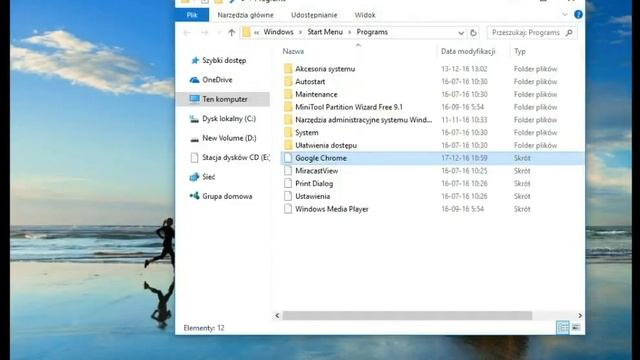Click Narzędzia administracyjne folder icon
640x360 pixels.
tap(288, 120)
